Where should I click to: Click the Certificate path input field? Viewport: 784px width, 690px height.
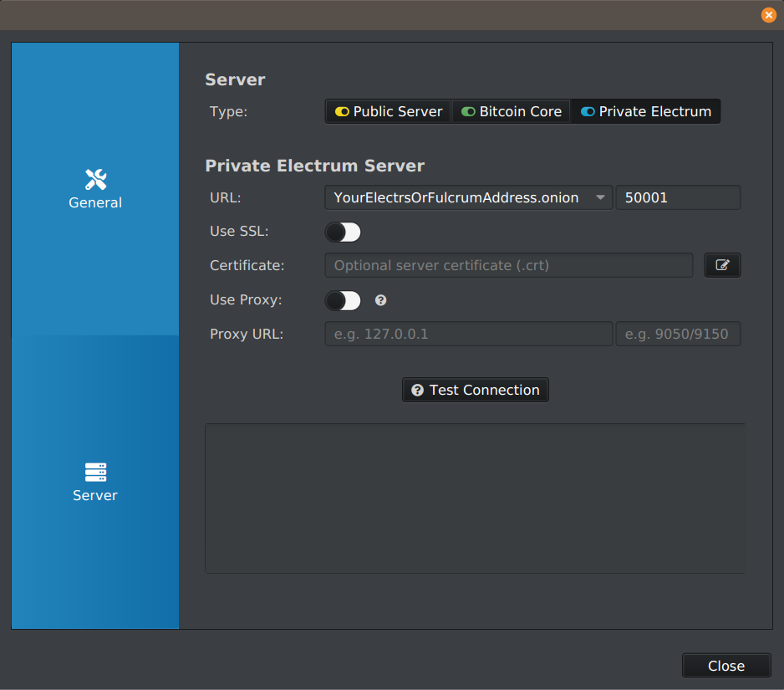(x=509, y=265)
